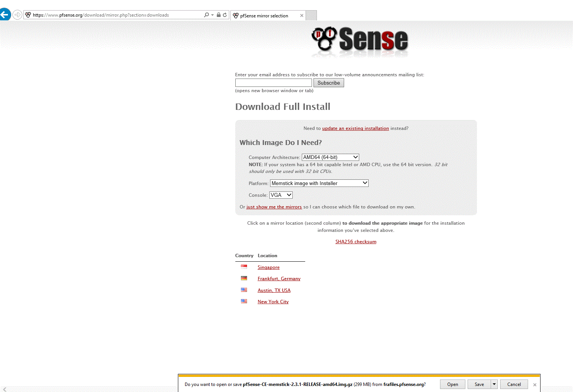Click the Singapore flag icon

click(244, 267)
